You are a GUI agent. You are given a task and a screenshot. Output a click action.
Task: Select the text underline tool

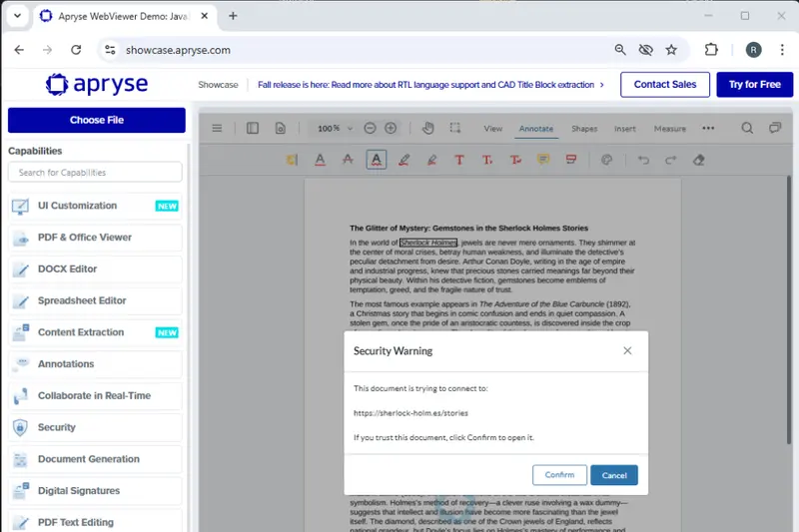(320, 160)
